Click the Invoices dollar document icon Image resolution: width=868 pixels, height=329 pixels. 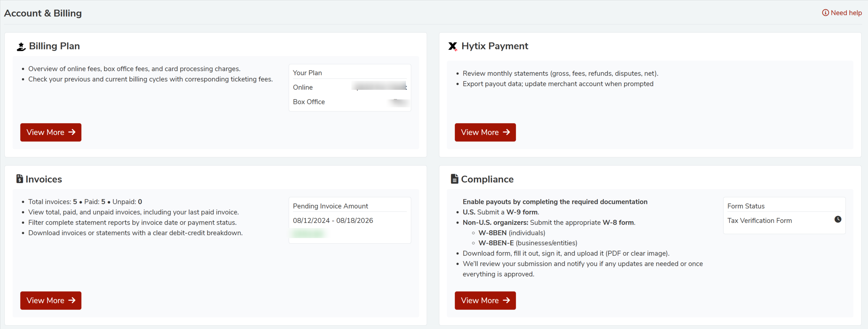pos(20,179)
